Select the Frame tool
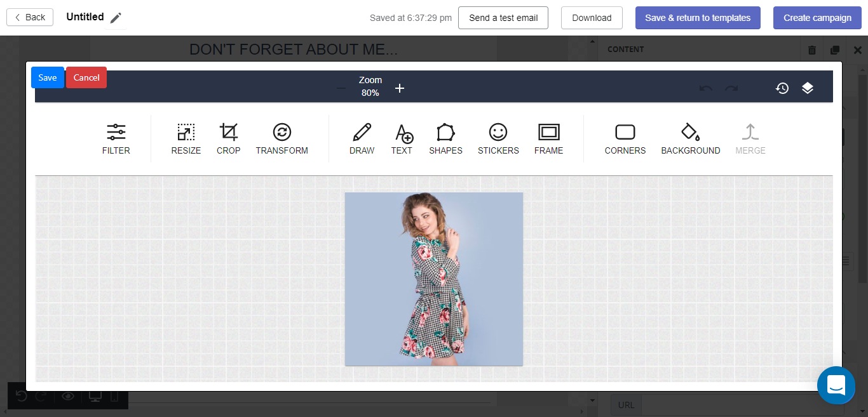Viewport: 868px width, 417px height. (548, 139)
